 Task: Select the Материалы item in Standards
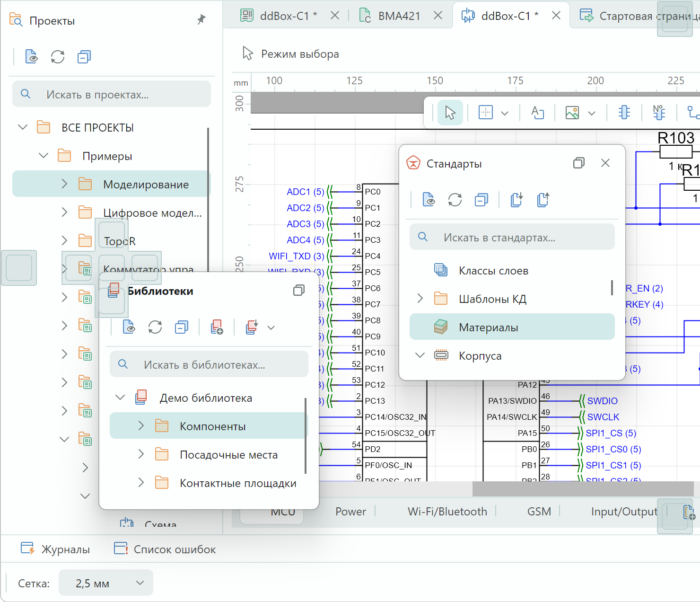[512, 327]
